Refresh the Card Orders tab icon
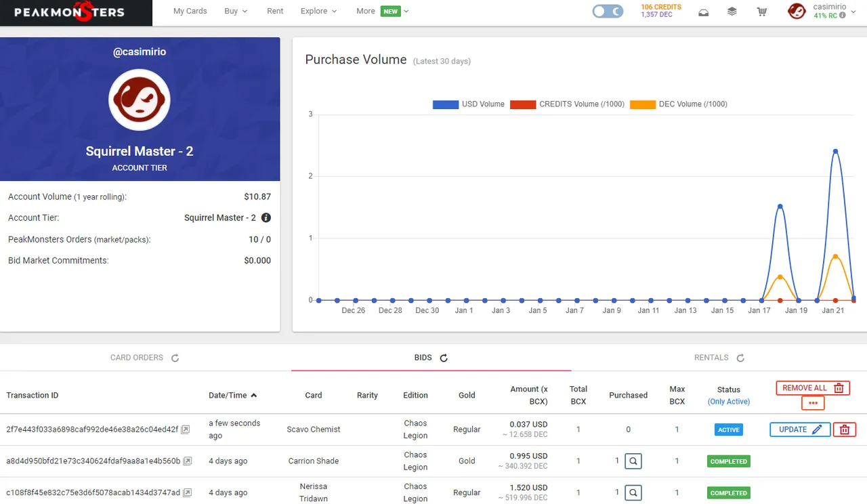 tap(175, 358)
